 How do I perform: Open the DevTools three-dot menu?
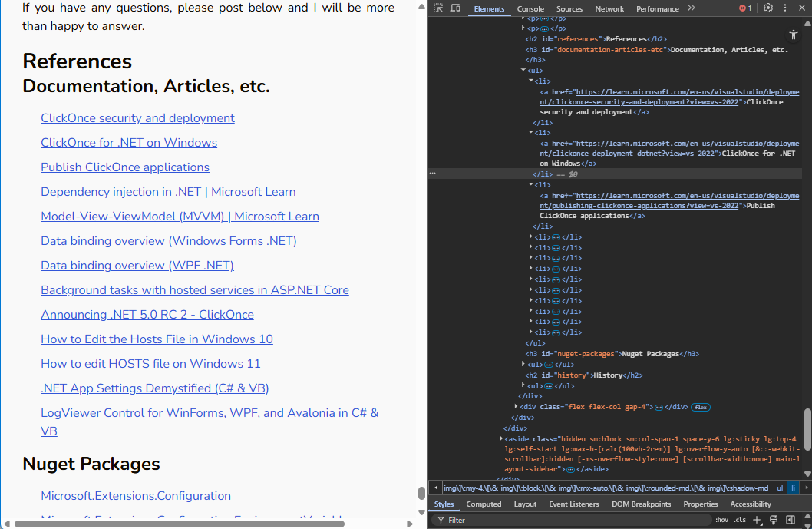click(x=785, y=8)
